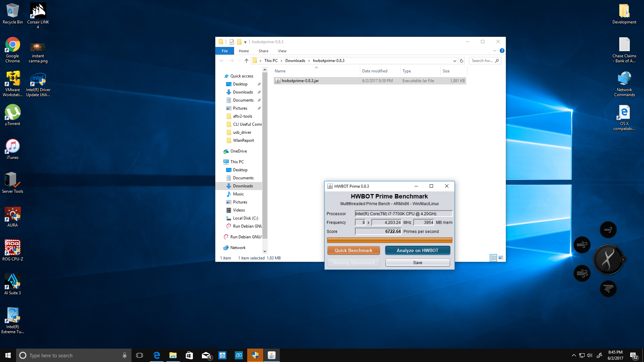Click the center fan X control widget
The height and width of the screenshot is (362, 644).
coord(608,259)
